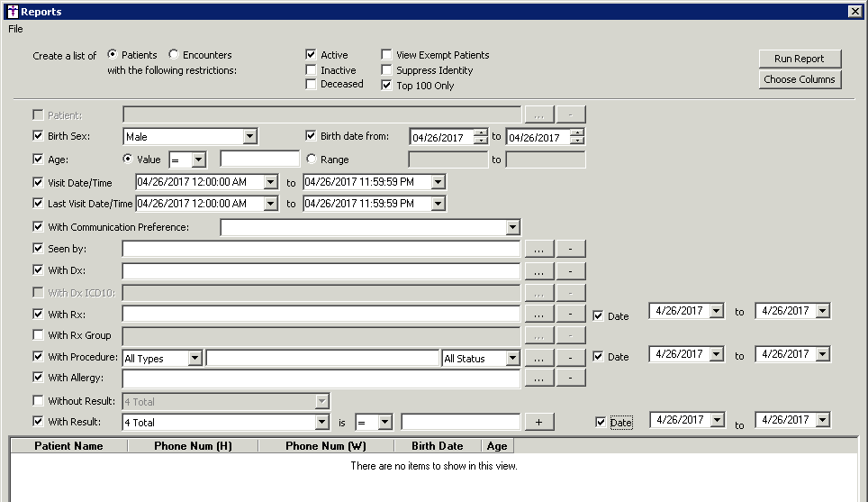The width and height of the screenshot is (868, 502).
Task: Uncheck Top 100 Only
Action: 386,85
